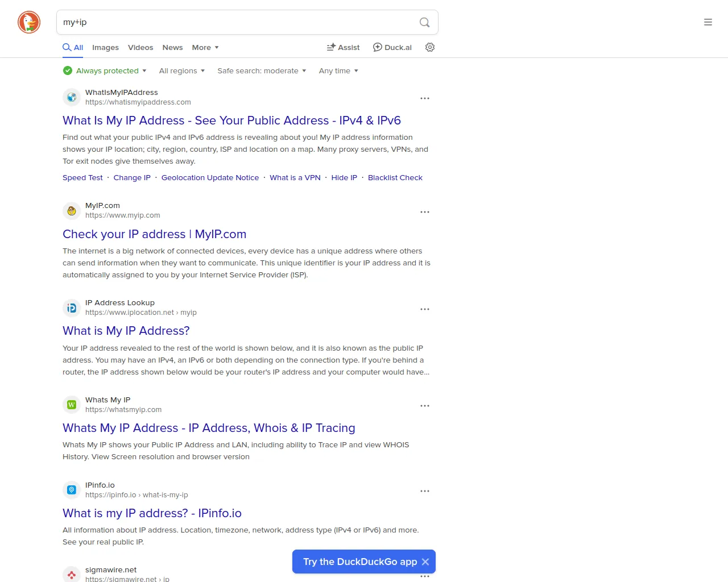Click the WhatIsMyIPAddress favicon

click(x=72, y=97)
